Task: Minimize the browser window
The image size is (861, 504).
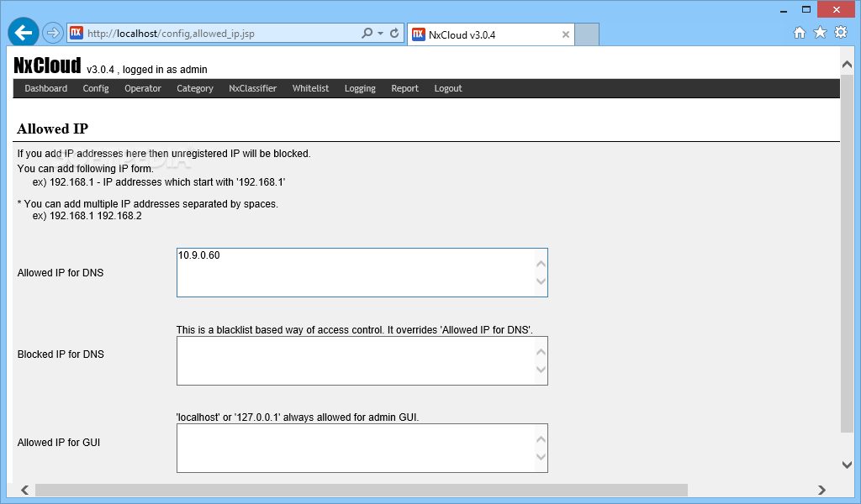Action: tap(784, 10)
